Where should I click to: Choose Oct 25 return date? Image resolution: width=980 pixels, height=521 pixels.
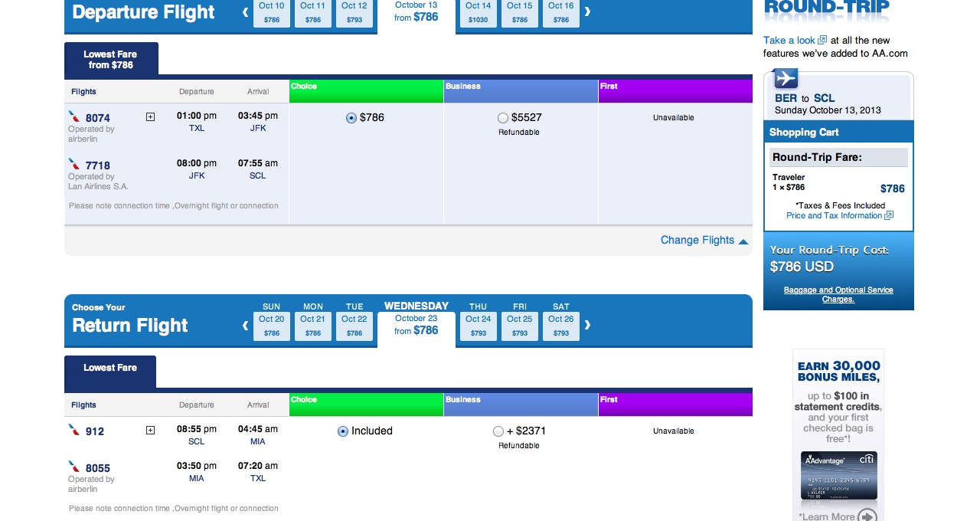coord(520,326)
